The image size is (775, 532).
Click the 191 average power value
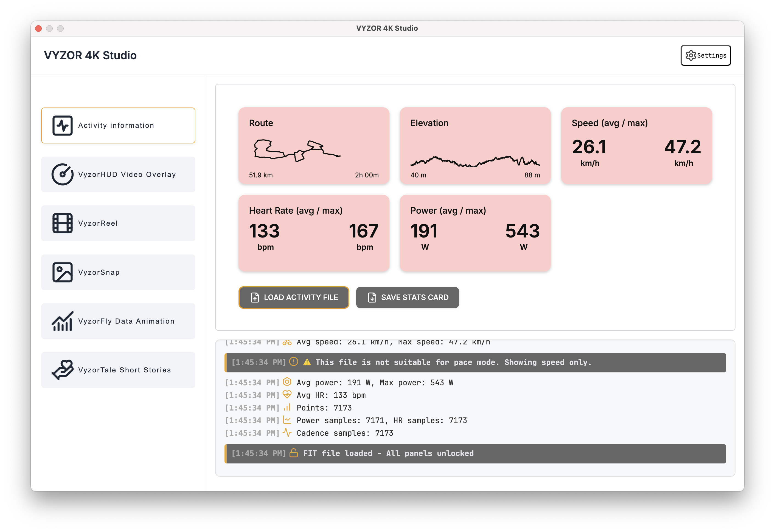[424, 231]
